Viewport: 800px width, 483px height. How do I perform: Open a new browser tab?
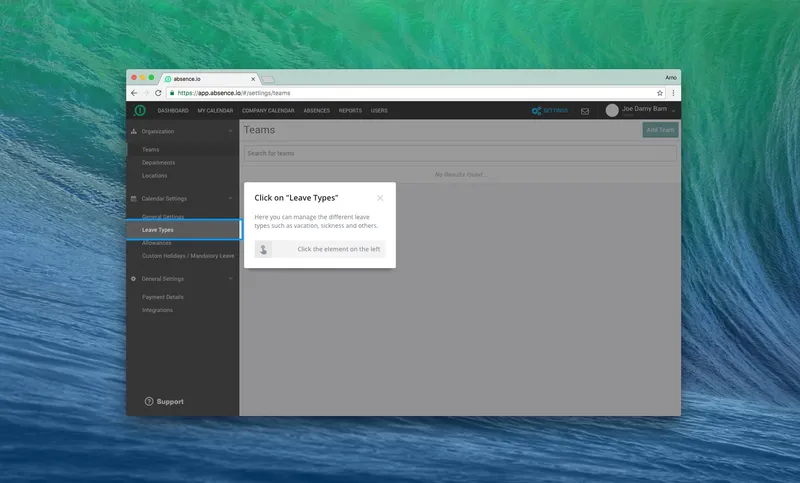[x=268, y=80]
